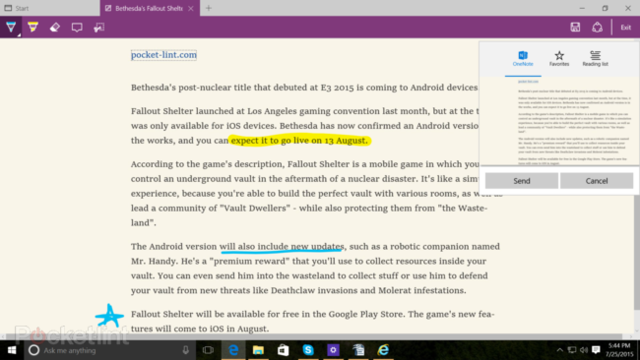This screenshot has height=360, width=640.
Task: Click highlighted text 'expect it to go live'
Action: pyautogui.click(x=271, y=140)
